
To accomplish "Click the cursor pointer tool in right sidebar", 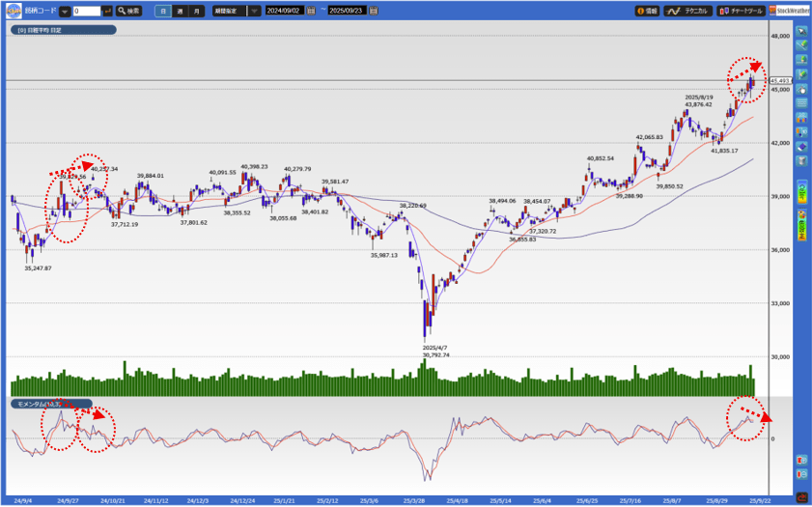I will pos(801,31).
